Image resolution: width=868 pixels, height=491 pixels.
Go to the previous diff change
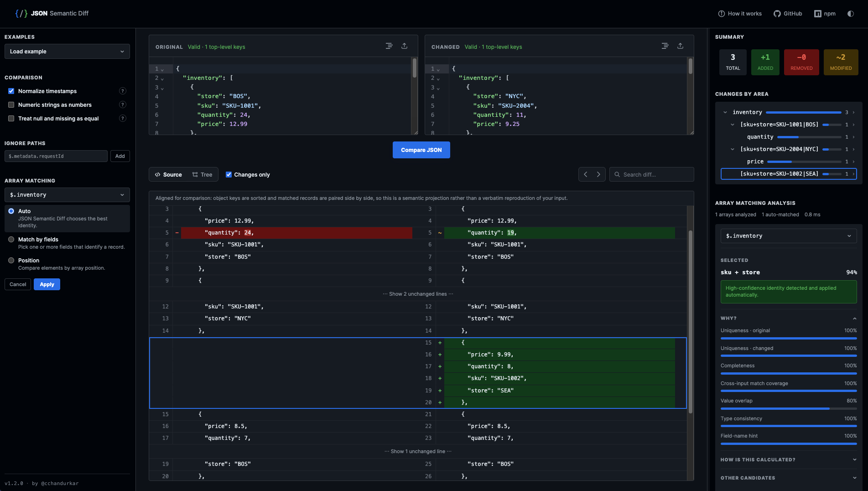pyautogui.click(x=586, y=174)
